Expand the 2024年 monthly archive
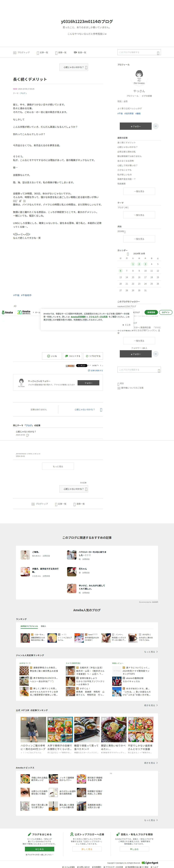 pyautogui.click(x=122, y=231)
